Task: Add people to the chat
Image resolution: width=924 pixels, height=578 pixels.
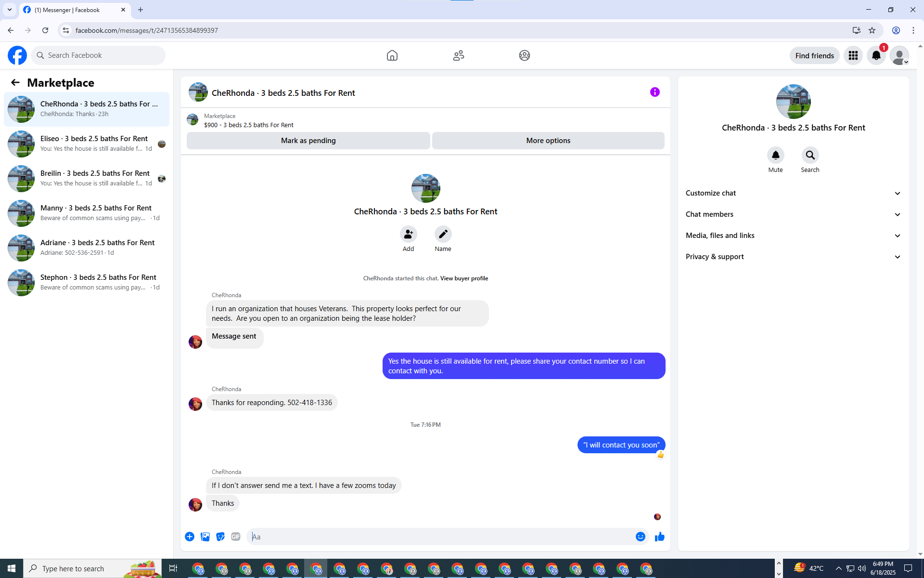Action: pos(409,234)
